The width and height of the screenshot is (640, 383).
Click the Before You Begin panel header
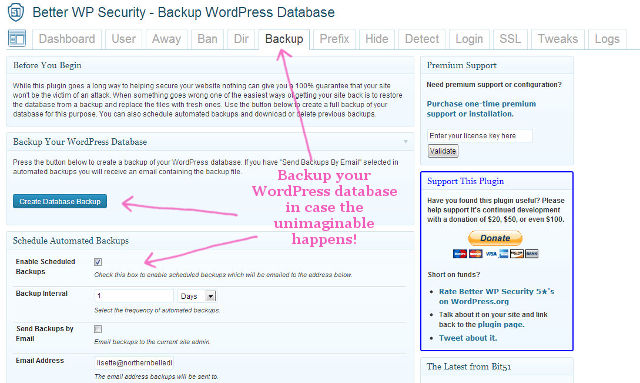click(x=210, y=65)
